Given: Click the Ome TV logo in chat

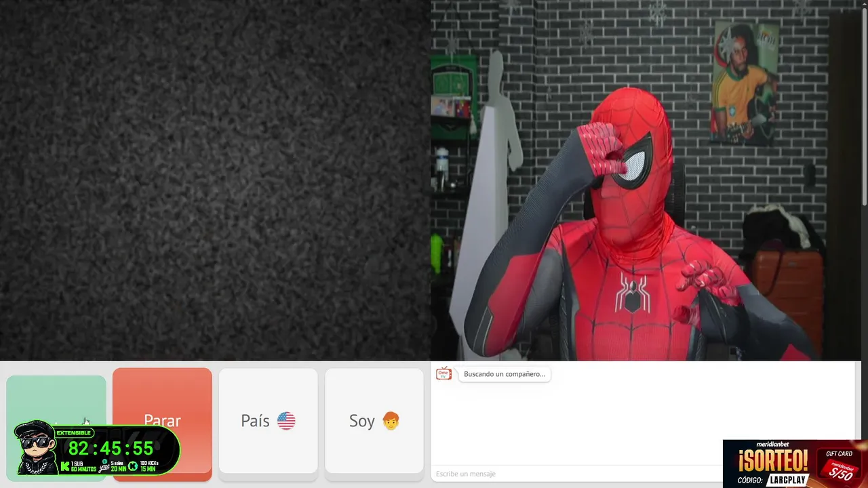Looking at the screenshot, I should coord(444,373).
